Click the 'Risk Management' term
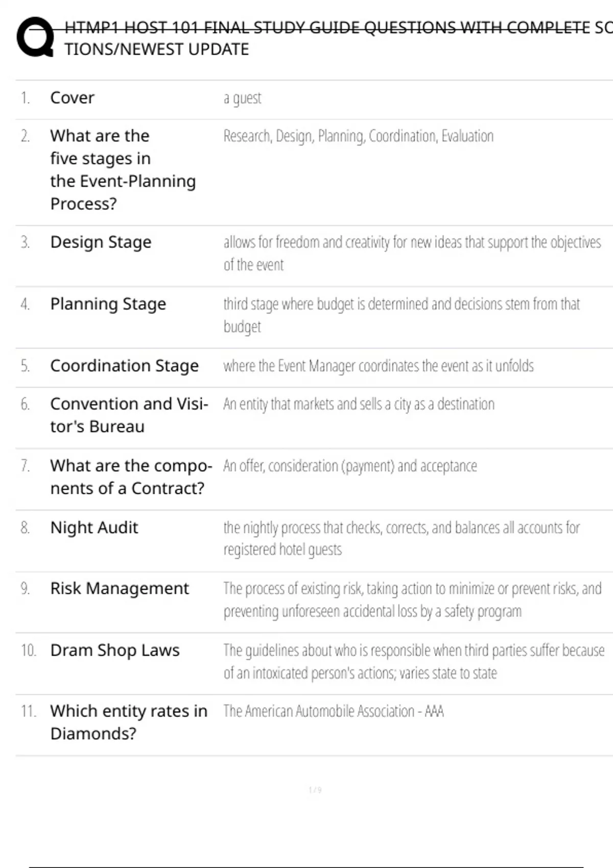The height and width of the screenshot is (868, 613). [x=120, y=589]
